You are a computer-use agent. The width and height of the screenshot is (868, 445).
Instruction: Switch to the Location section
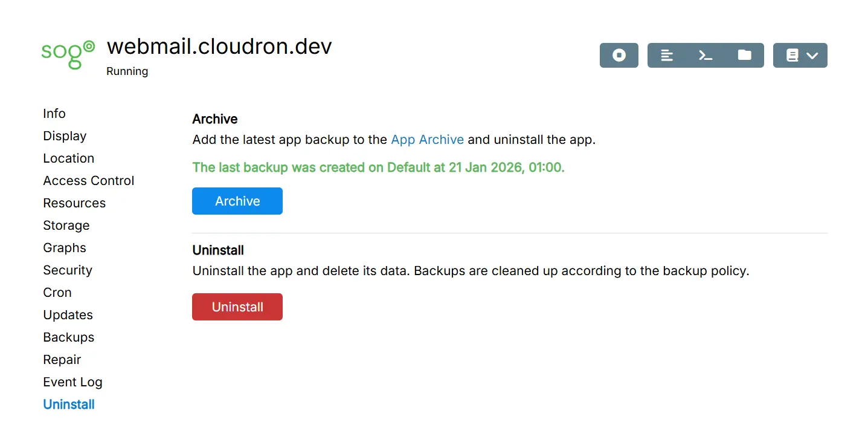point(68,158)
